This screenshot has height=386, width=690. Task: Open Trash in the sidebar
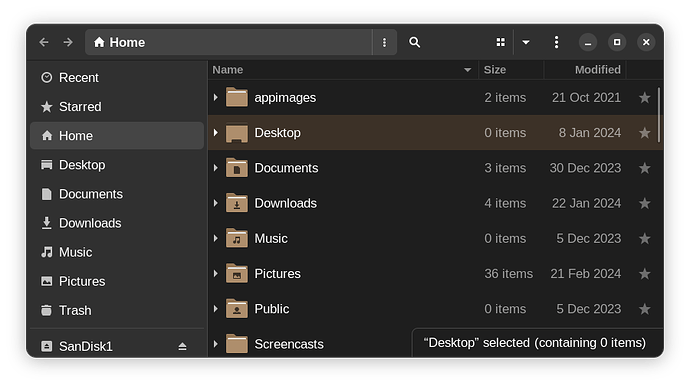click(x=117, y=310)
